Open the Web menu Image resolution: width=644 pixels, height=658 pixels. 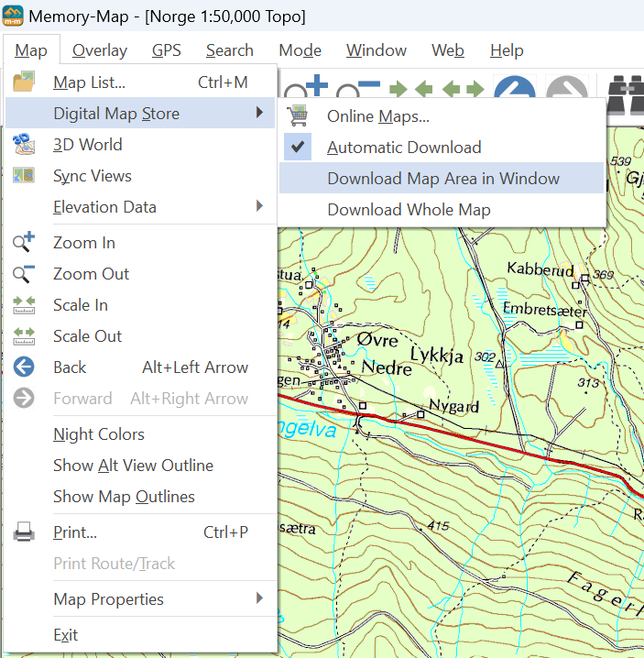point(448,50)
